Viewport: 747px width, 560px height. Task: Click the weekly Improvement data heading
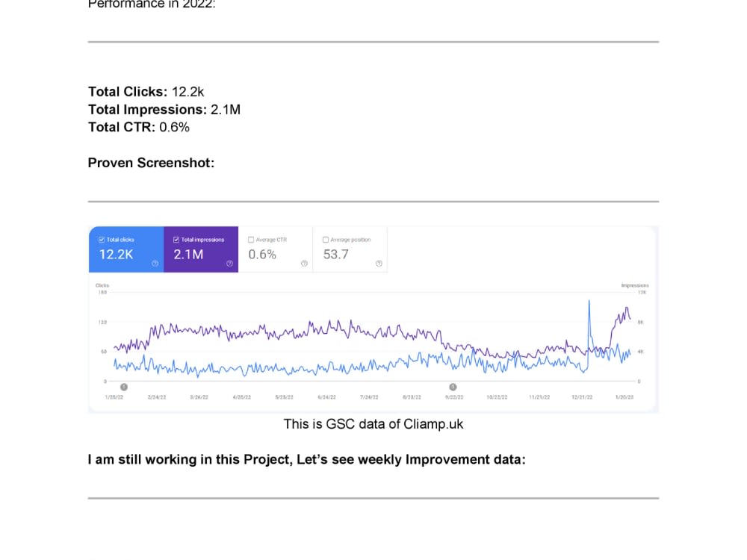[x=307, y=459]
